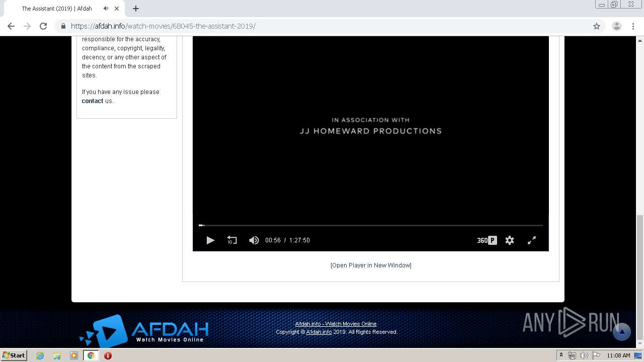Viewport: 644px width, 362px height.
Task: Play the video
Action: [x=210, y=240]
